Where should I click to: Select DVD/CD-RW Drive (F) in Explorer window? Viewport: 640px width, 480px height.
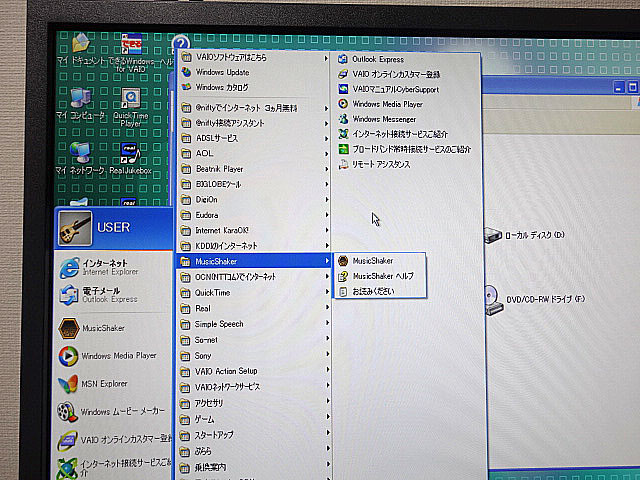[x=535, y=300]
